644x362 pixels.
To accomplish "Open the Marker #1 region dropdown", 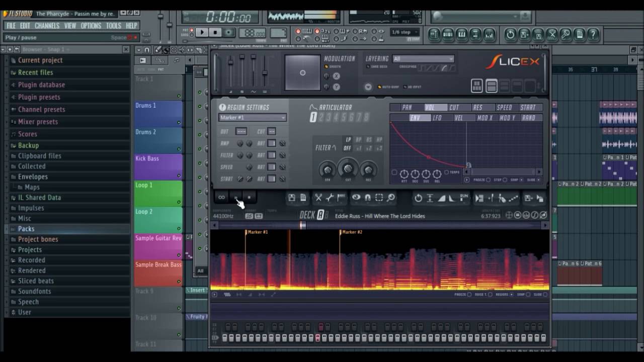I will click(253, 118).
